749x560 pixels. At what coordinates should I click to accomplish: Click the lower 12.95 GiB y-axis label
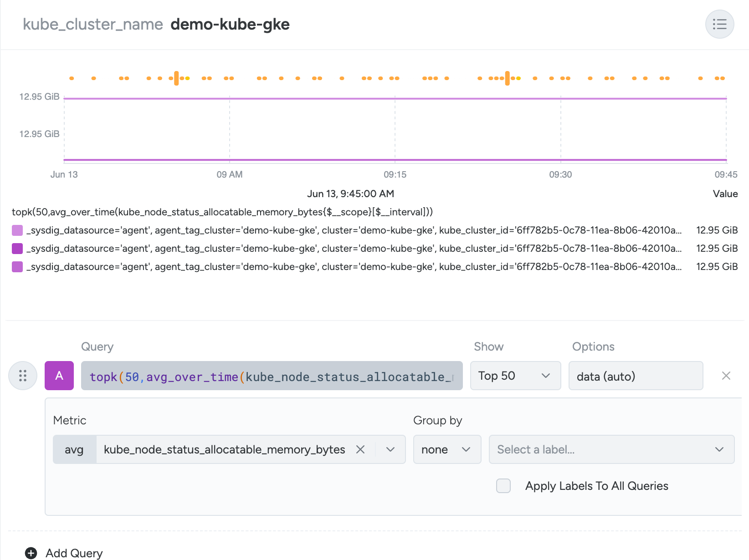tap(39, 134)
